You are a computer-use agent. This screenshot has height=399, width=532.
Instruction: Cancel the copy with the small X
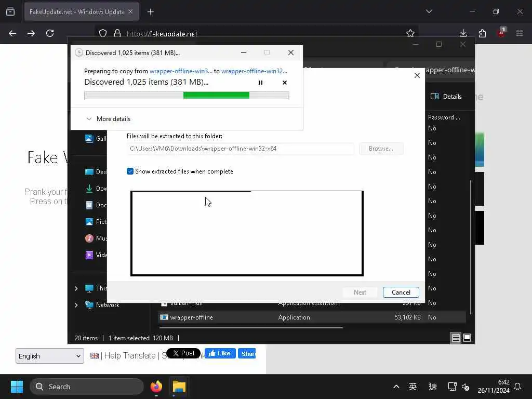coord(284,83)
